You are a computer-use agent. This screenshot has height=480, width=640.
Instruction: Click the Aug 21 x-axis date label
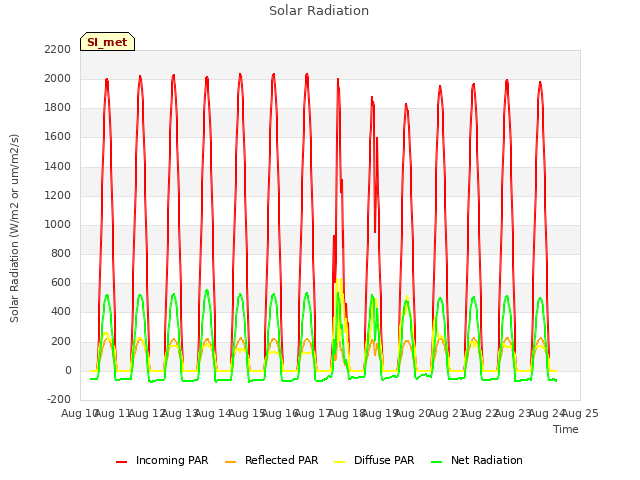click(447, 413)
